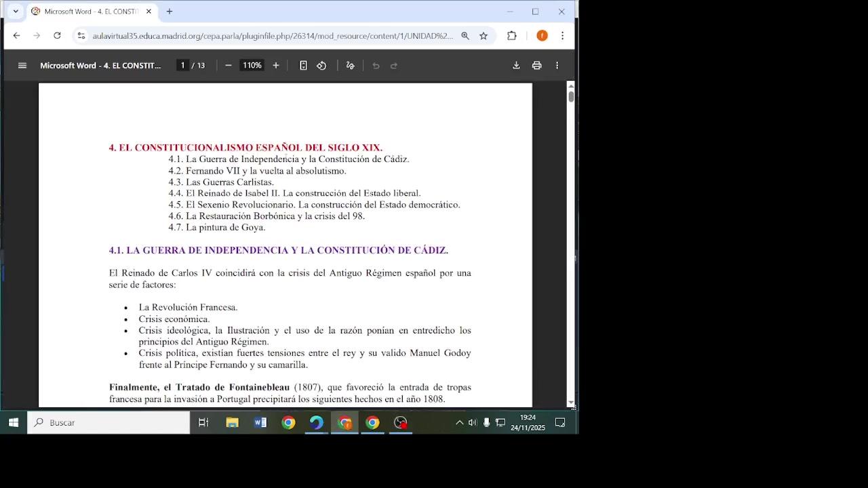Image resolution: width=868 pixels, height=488 pixels.
Task: Open the volume control in tray
Action: (473, 422)
